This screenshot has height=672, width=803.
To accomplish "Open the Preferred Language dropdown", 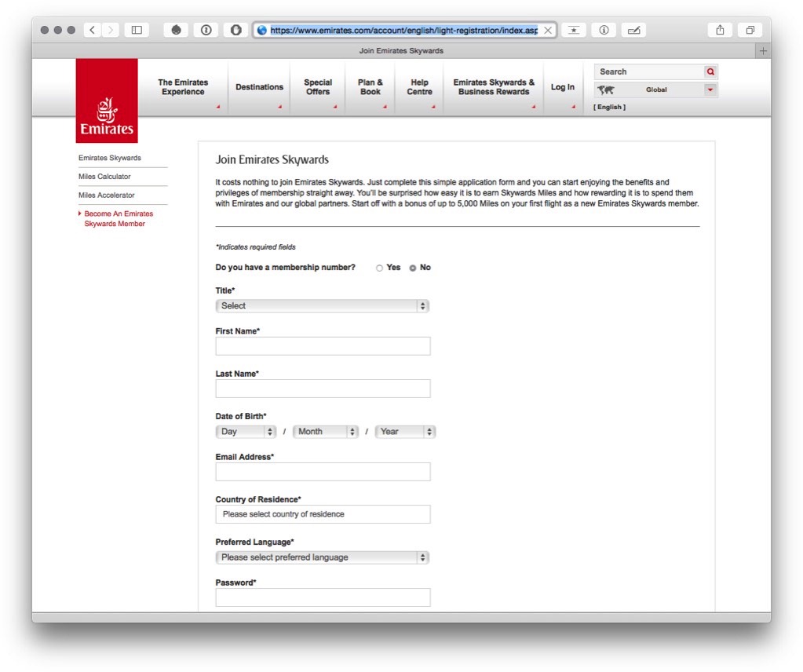I will click(x=322, y=557).
